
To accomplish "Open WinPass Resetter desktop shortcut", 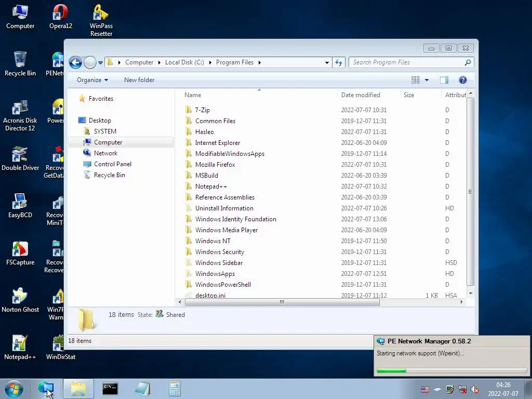I will (101, 20).
